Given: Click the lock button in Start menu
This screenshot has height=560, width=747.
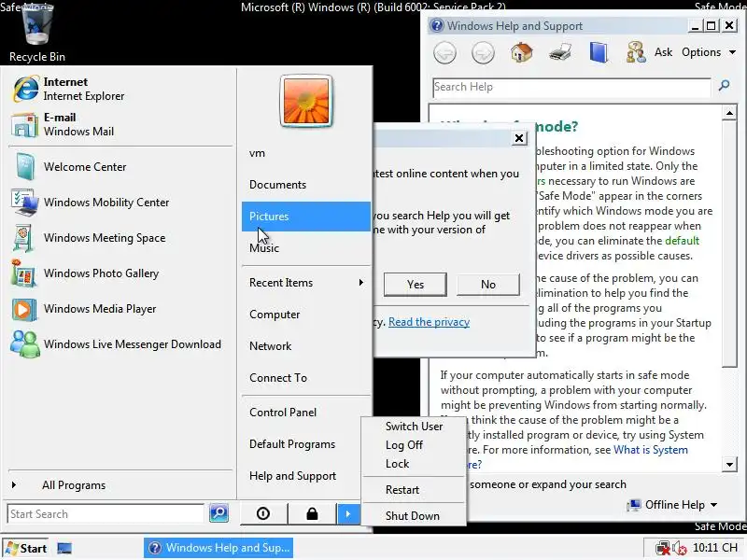Looking at the screenshot, I should (x=312, y=514).
